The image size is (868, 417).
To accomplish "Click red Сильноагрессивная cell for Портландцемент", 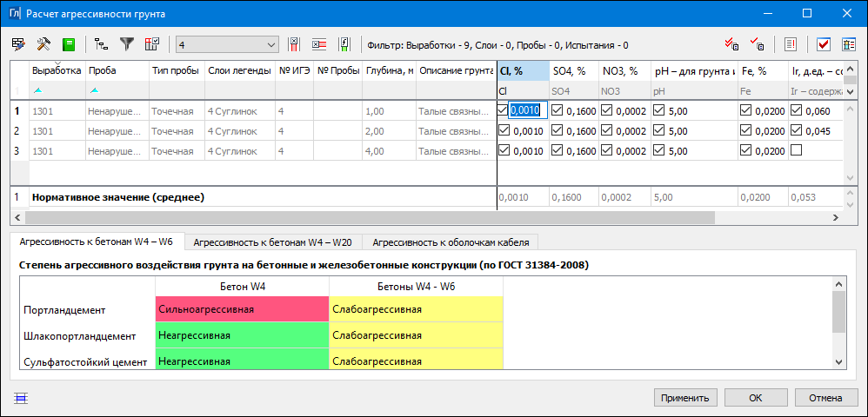I will [x=243, y=309].
